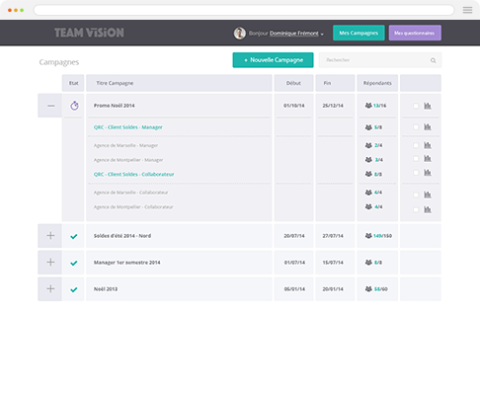This screenshot has height=395, width=480.
Task: Open Mes Campagnes section
Action: click(x=359, y=33)
